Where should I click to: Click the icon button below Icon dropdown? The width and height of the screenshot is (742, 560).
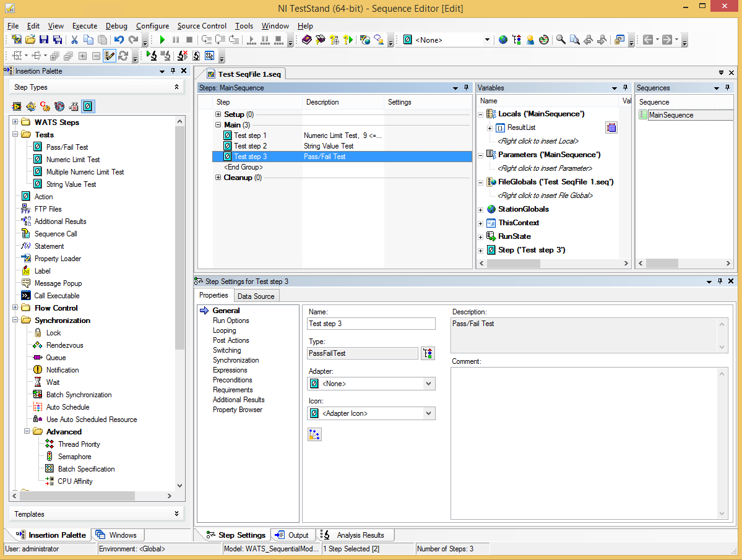pos(315,434)
